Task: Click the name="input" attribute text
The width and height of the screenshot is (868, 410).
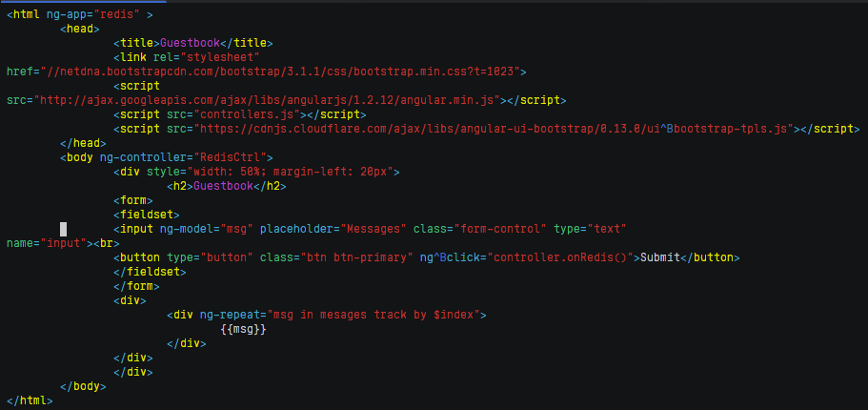Action: tap(47, 244)
